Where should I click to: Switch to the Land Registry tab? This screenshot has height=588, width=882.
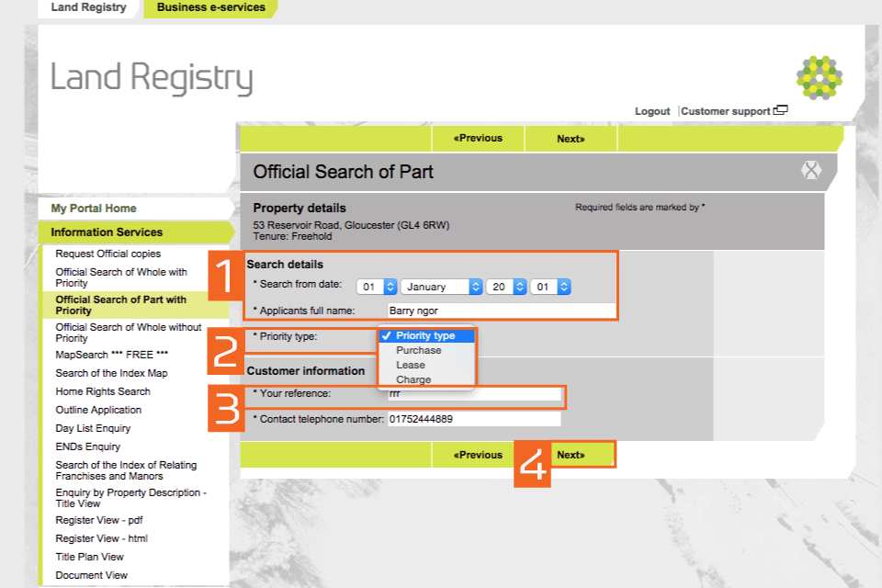(88, 7)
